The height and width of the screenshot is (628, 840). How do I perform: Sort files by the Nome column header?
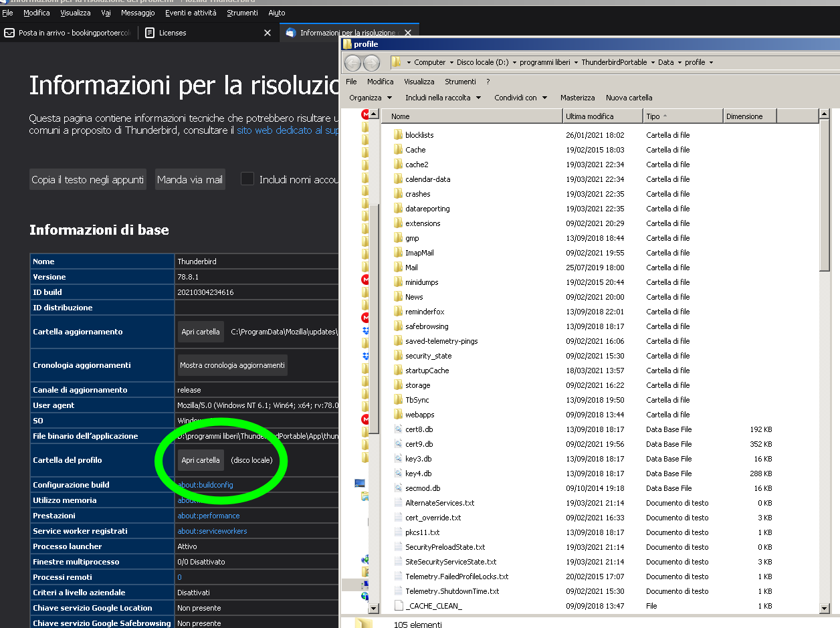tap(472, 116)
